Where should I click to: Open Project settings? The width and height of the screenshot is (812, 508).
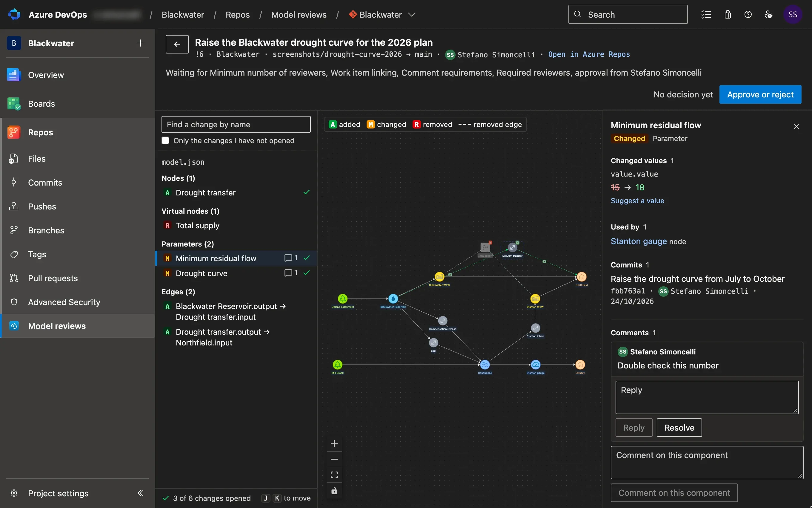58,493
